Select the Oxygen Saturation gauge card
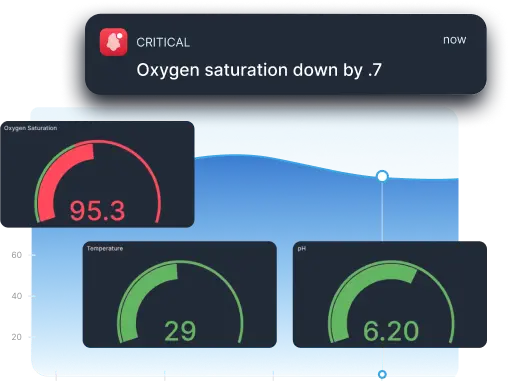Image resolution: width=509 pixels, height=383 pixels. (97, 174)
